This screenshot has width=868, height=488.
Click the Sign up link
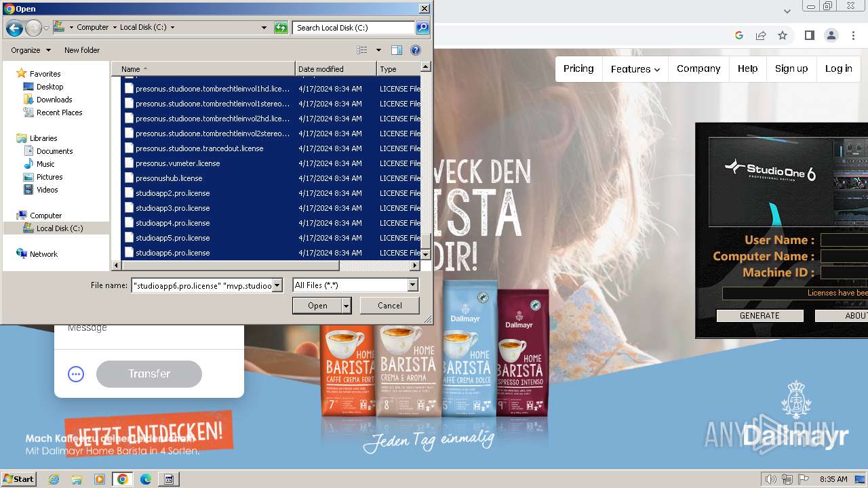pyautogui.click(x=791, y=68)
